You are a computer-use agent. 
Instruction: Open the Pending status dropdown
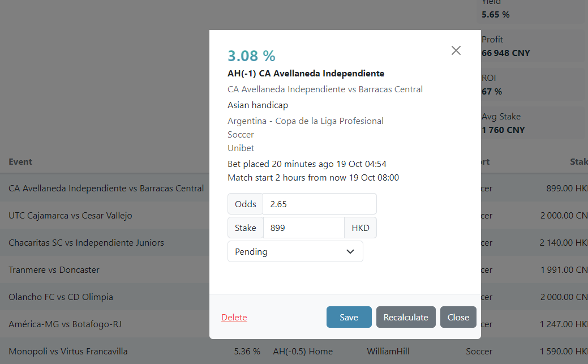pos(295,251)
